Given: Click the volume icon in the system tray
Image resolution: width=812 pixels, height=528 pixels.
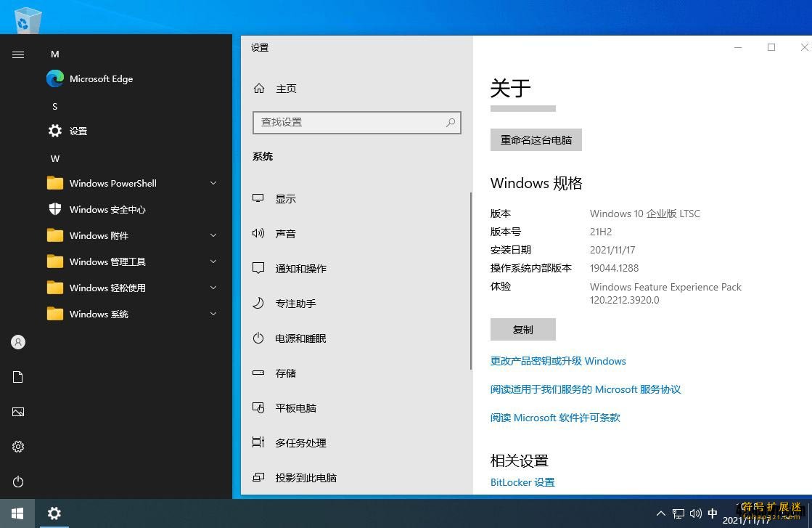Looking at the screenshot, I should [x=695, y=513].
